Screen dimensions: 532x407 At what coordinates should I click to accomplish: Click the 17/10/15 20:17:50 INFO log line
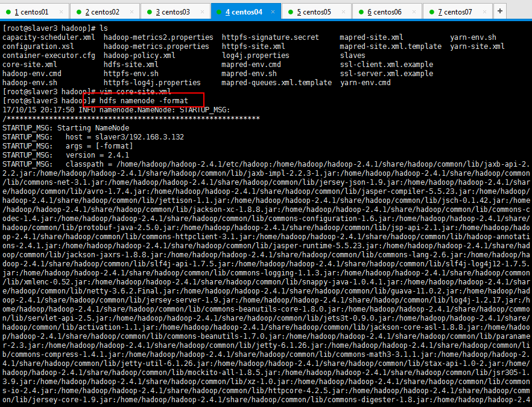[116, 110]
